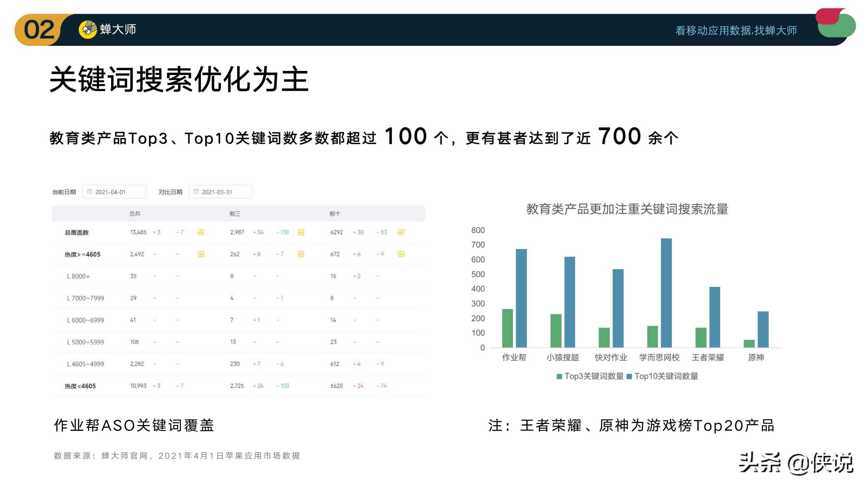This screenshot has width=868, height=488.
Task: Click the 热度<4605 row label
Action: (80, 386)
